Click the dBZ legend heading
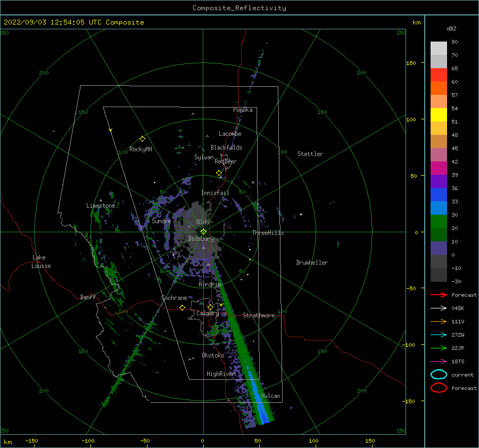The image size is (479, 448). [x=451, y=28]
